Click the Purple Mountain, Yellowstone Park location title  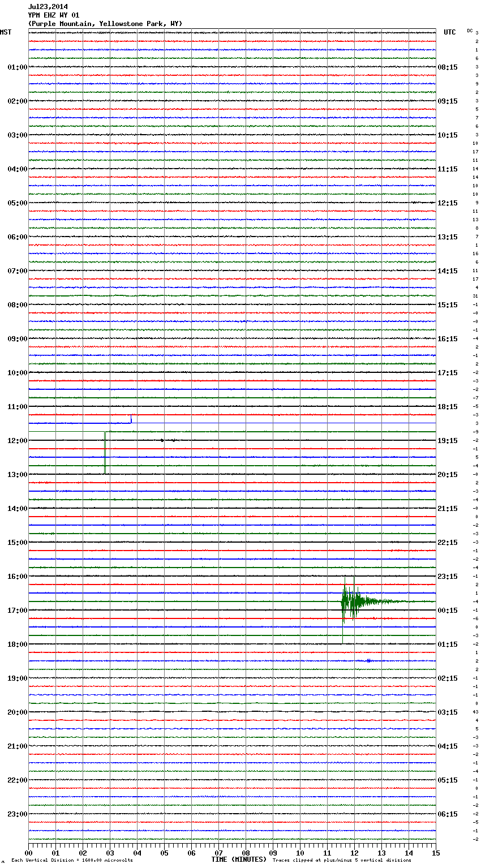pyautogui.click(x=105, y=24)
